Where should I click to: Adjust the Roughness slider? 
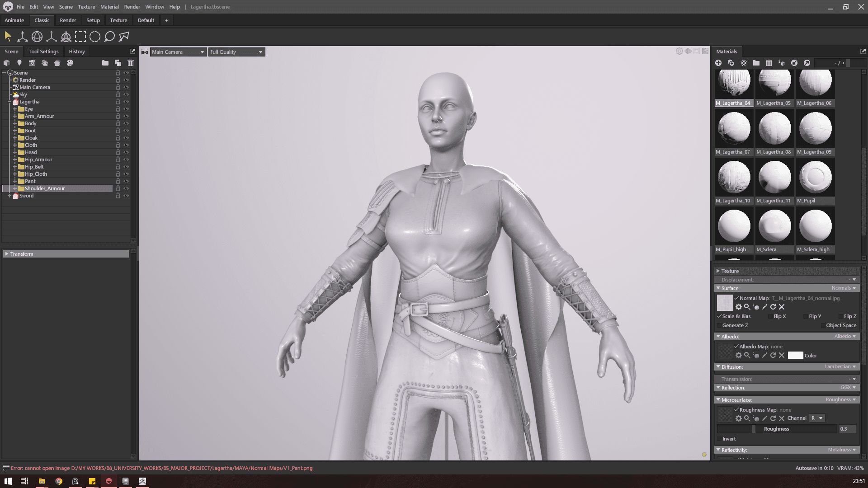pyautogui.click(x=777, y=429)
